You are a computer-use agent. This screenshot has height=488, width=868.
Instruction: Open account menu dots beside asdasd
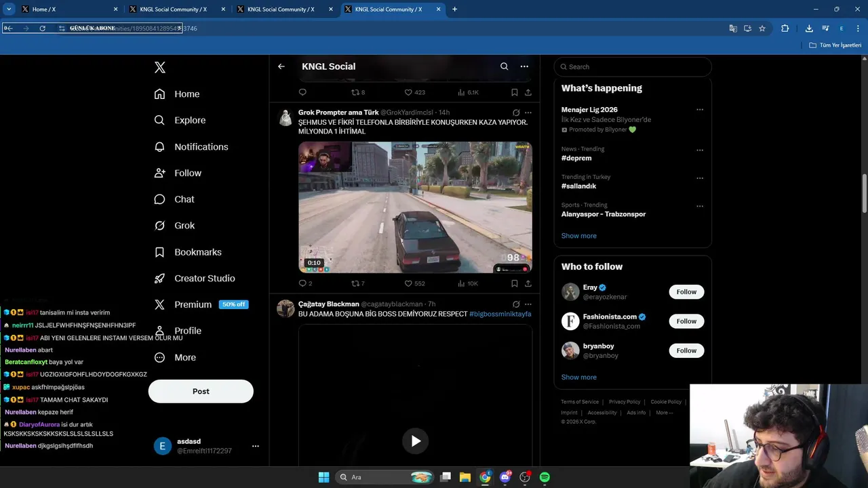tap(256, 446)
